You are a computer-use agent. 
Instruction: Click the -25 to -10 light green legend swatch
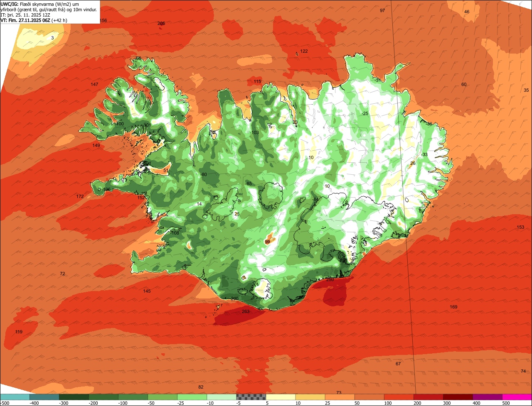192,397
